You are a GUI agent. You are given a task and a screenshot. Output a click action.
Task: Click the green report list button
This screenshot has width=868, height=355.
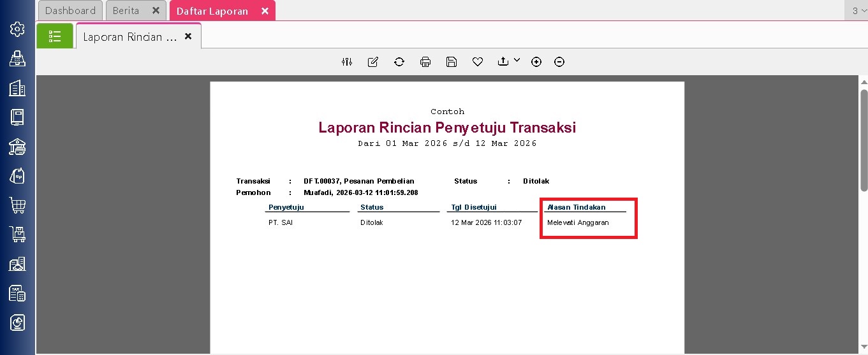[55, 36]
